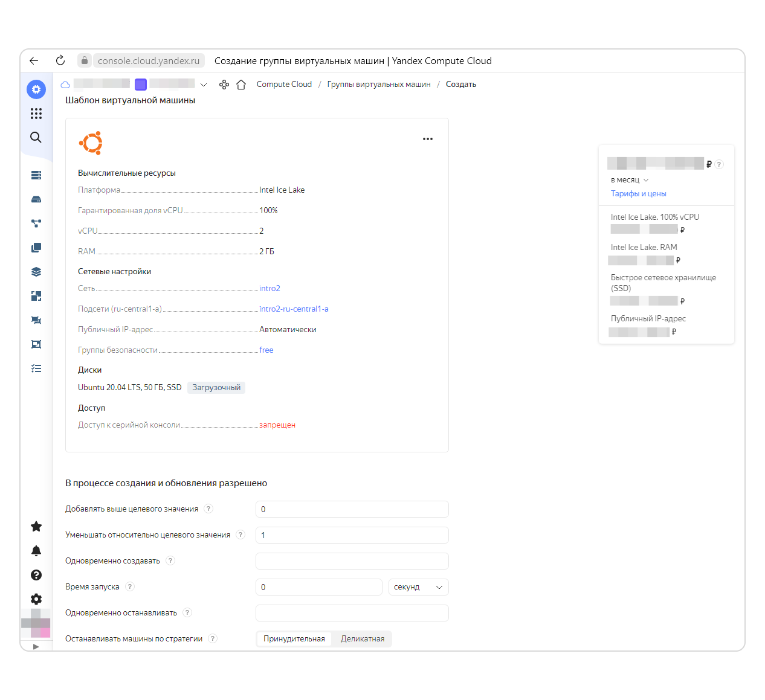Click the Intel Ice Lake. RAM price row
Image resolution: width=765 pixels, height=700 pixels.
[644, 248]
